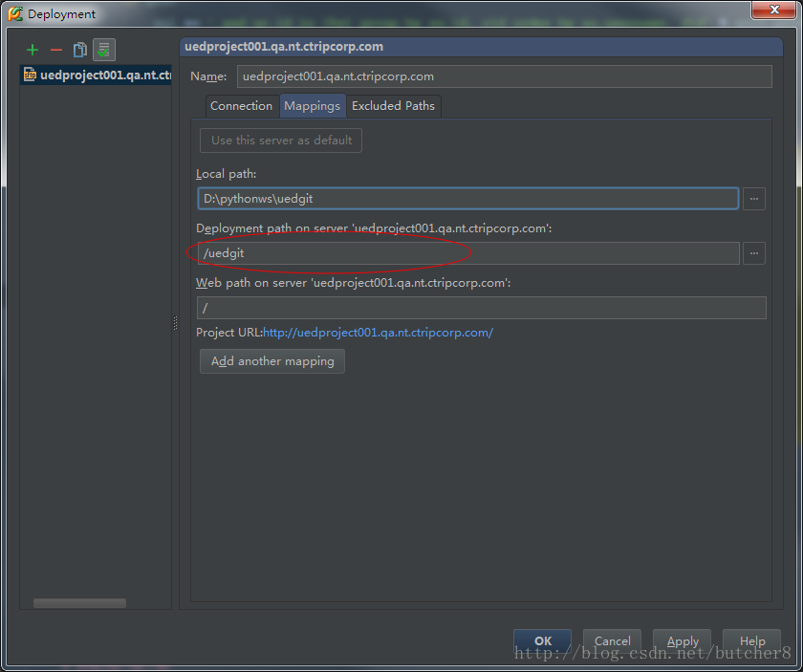Select uedproject001.qa.nt.ctripcorp.com server in list

pos(96,75)
